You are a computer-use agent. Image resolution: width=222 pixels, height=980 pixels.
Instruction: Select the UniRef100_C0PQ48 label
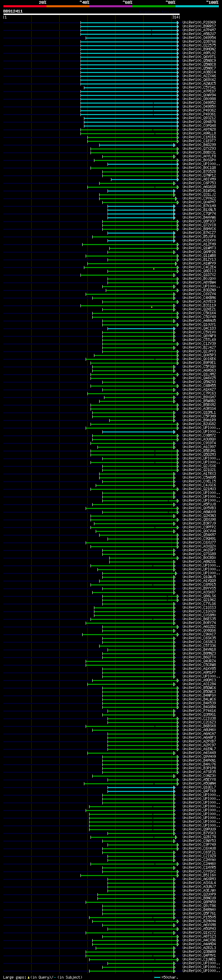(x=199, y=125)
